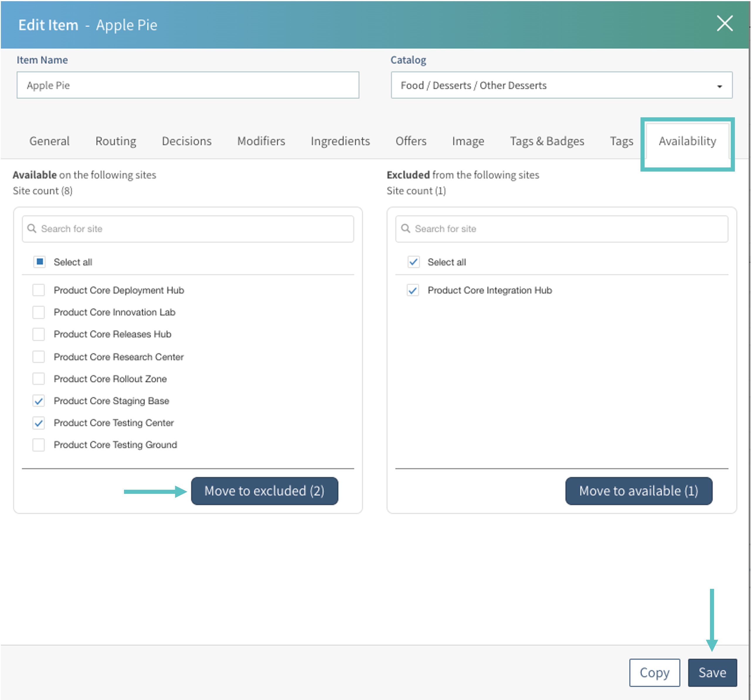Click the Item Name text field
The image size is (751, 700).
click(x=188, y=85)
